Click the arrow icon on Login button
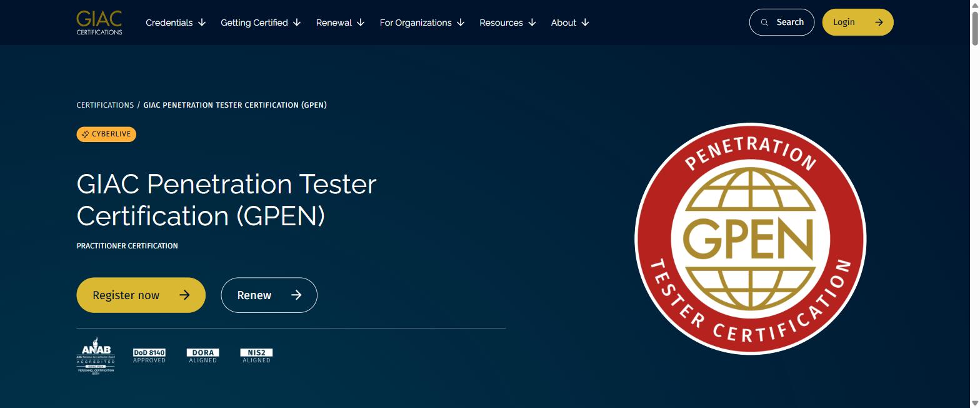 879,23
